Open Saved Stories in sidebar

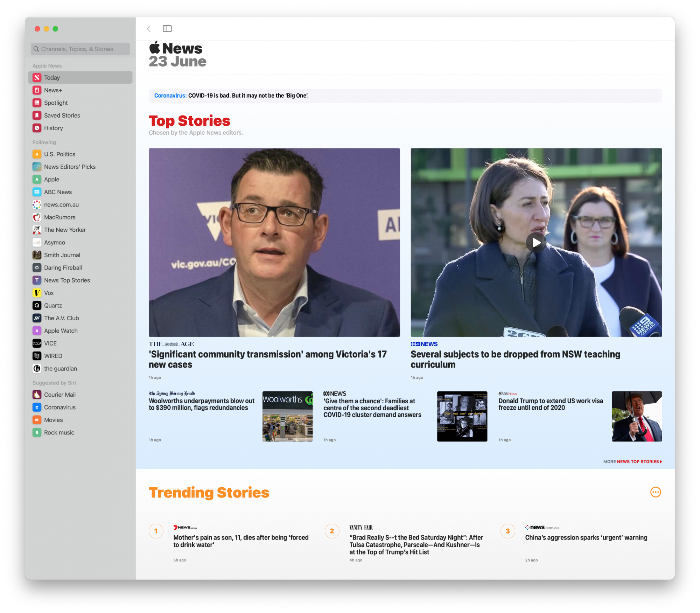(62, 116)
